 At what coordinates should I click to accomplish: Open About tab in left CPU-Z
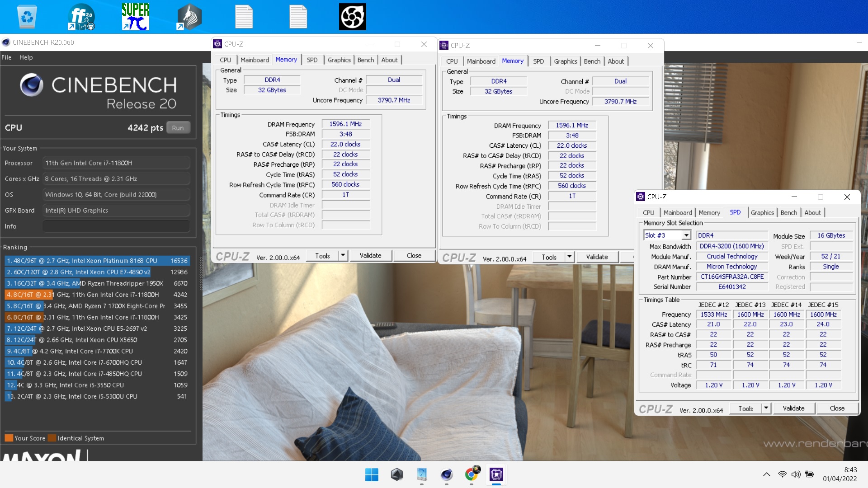[x=389, y=60]
